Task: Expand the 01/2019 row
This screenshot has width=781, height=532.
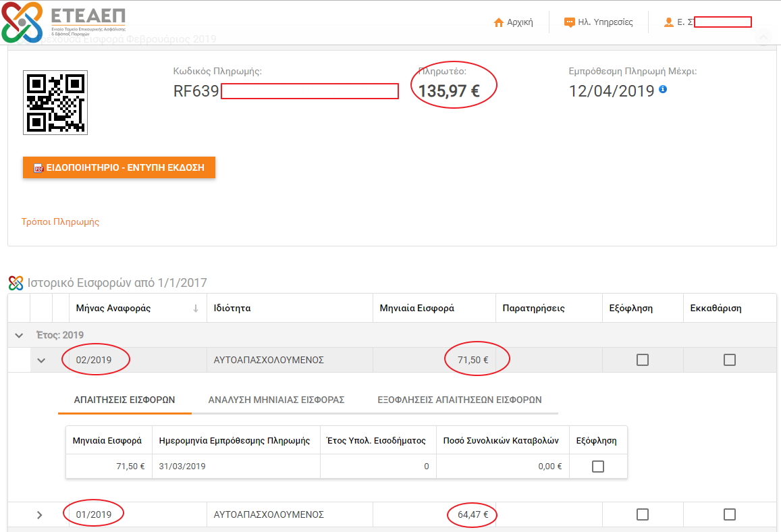Action: pos(39,514)
